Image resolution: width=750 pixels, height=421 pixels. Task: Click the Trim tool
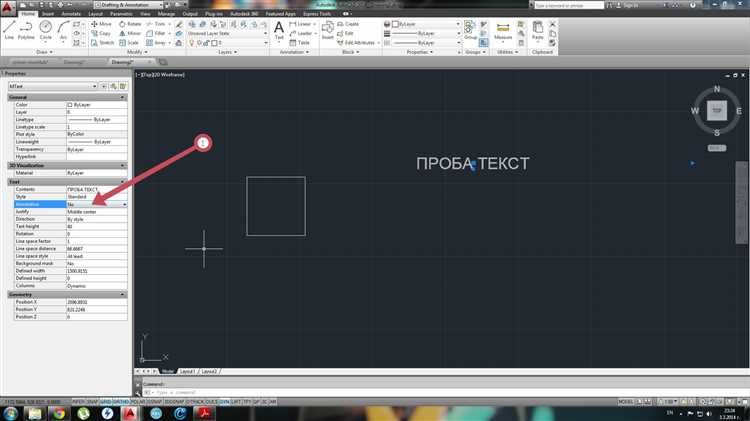(156, 24)
